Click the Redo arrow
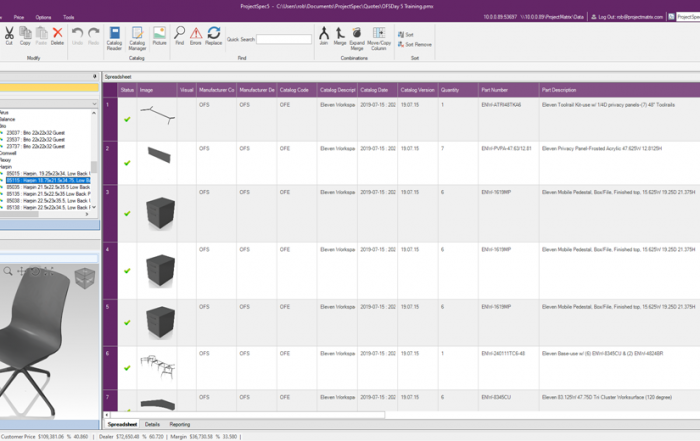The width and height of the screenshot is (700, 441). coord(93,35)
